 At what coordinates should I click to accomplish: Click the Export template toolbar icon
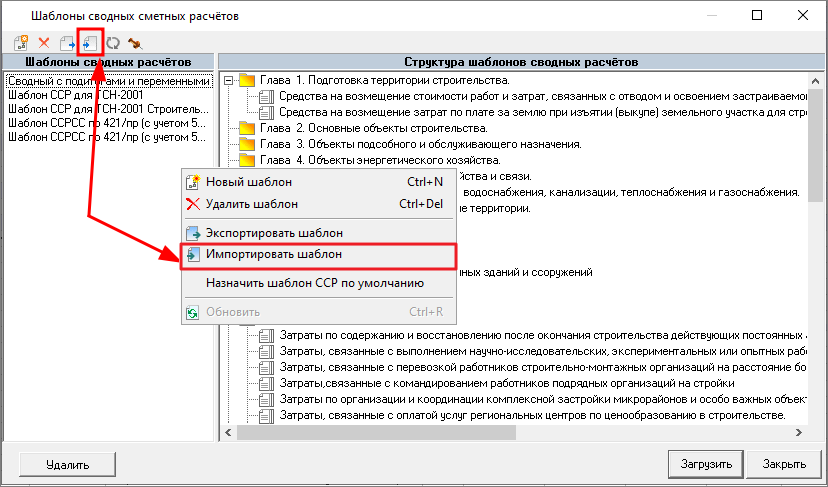click(68, 43)
